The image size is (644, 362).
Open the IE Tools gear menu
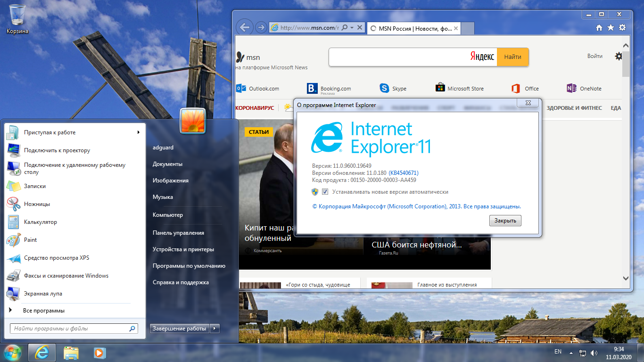(622, 28)
